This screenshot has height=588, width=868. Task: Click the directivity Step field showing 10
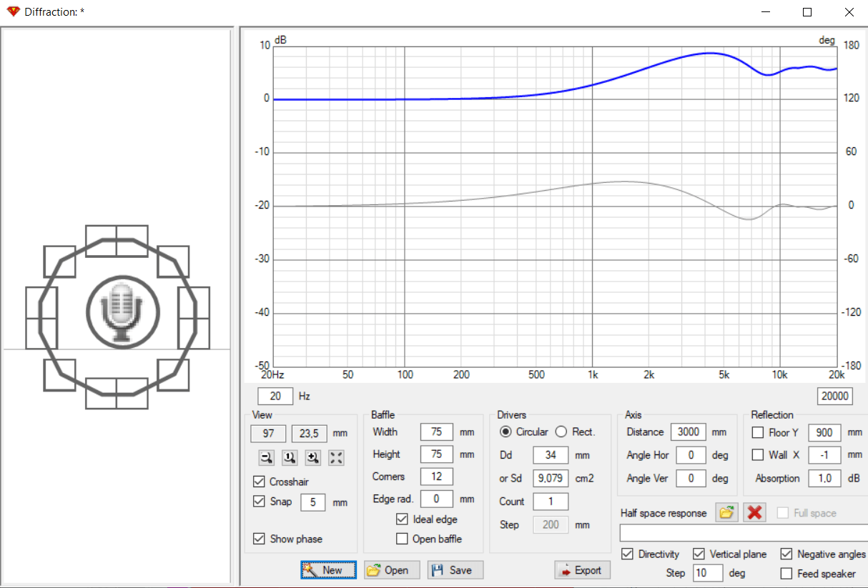[708, 573]
